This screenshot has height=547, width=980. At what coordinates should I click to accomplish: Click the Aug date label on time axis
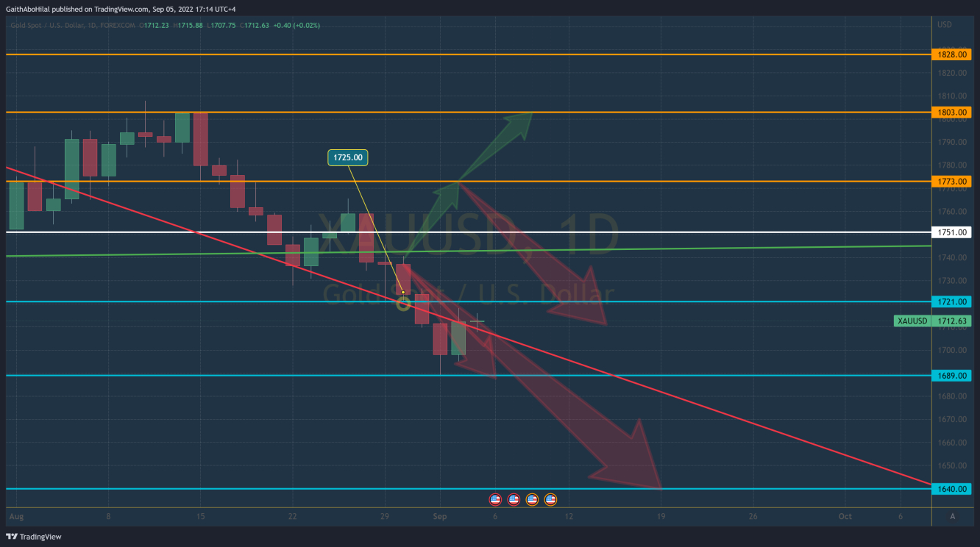click(x=16, y=516)
